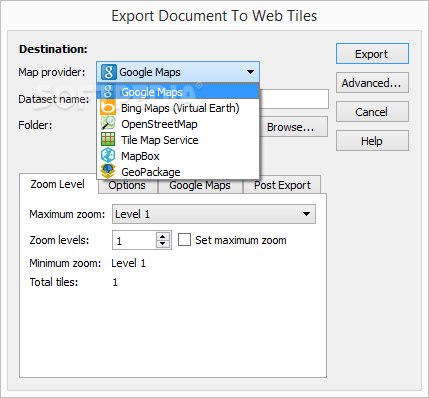Click the Google Maps icon in the dropdown list

108,92
